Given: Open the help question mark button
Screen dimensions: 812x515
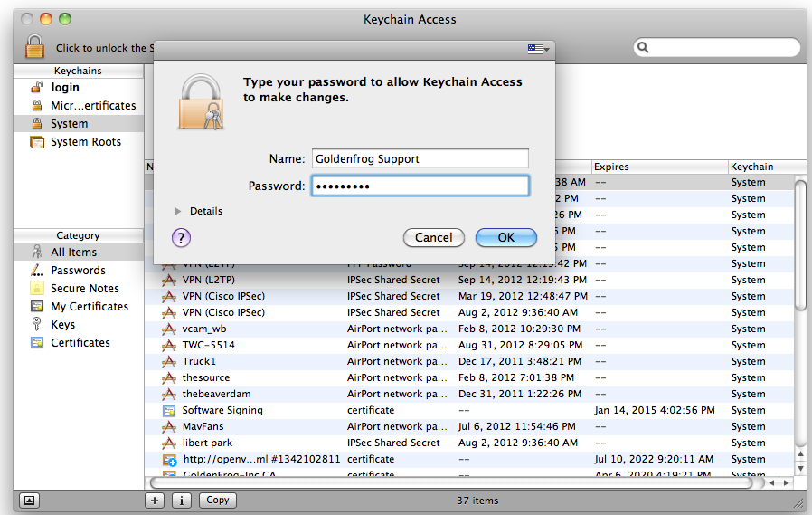Looking at the screenshot, I should 181,238.
